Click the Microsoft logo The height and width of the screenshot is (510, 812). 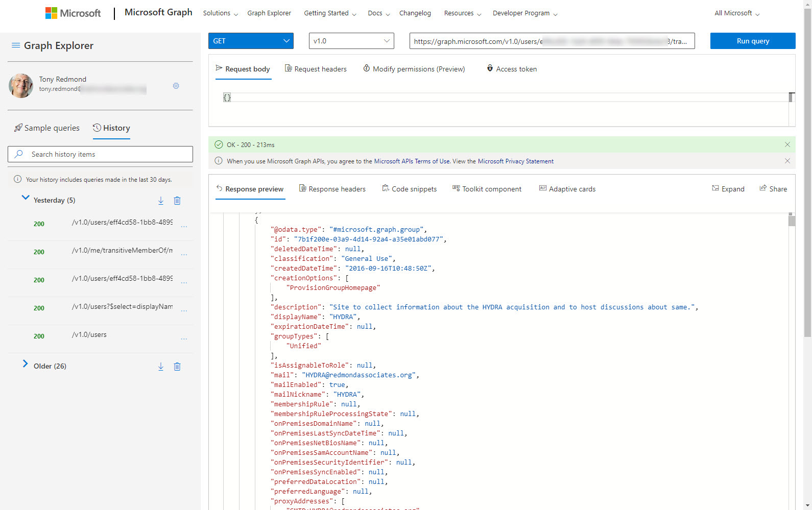point(73,13)
